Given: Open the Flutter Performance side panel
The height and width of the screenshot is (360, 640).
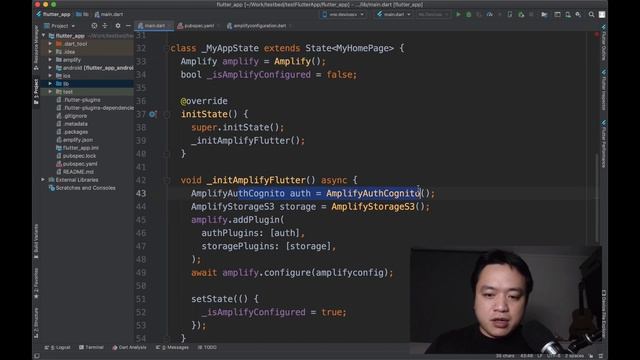Looking at the screenshot, I should click(604, 144).
